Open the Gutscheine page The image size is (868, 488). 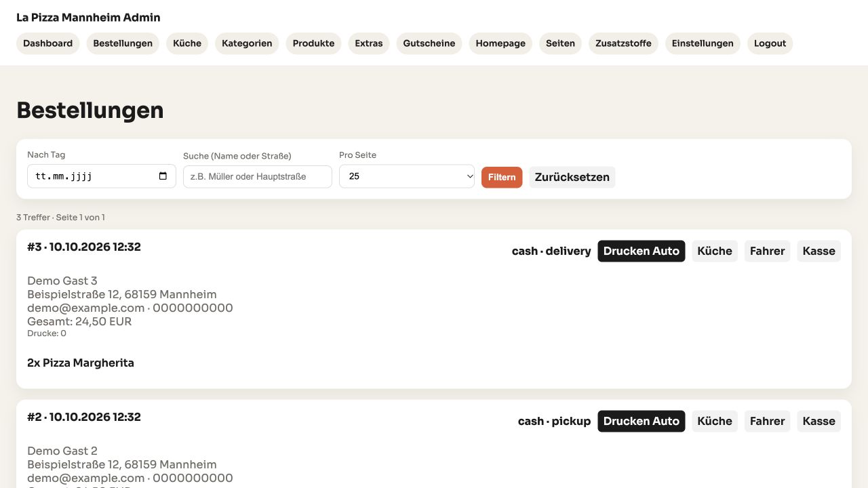click(429, 43)
